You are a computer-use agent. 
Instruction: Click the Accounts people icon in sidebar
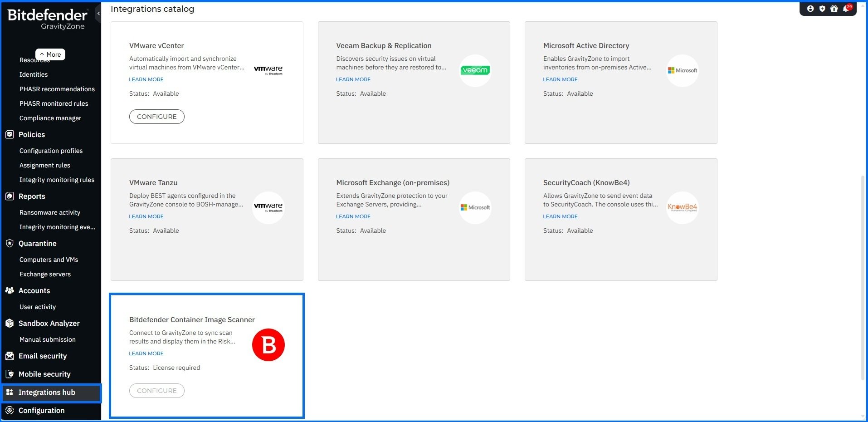(x=10, y=290)
